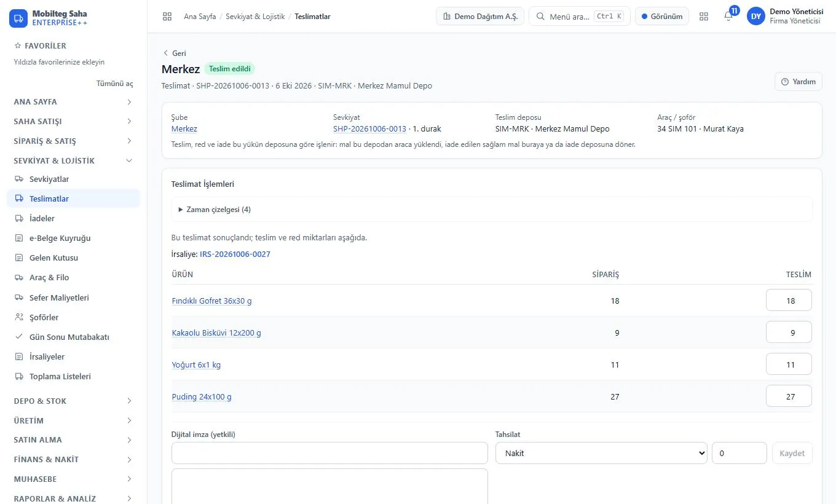Select Sevkiyat & Lojistik in the breadcrumb
This screenshot has width=836, height=504.
click(255, 17)
